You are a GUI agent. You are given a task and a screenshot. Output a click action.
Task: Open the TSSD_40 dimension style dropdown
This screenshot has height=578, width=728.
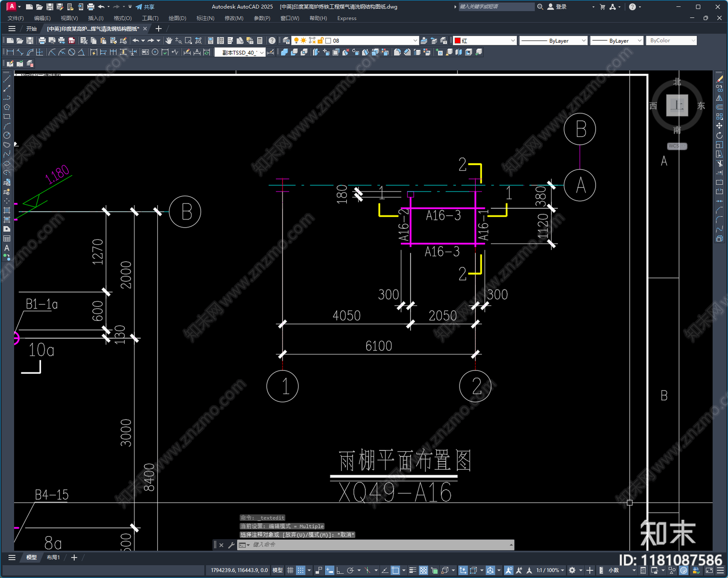tap(262, 52)
